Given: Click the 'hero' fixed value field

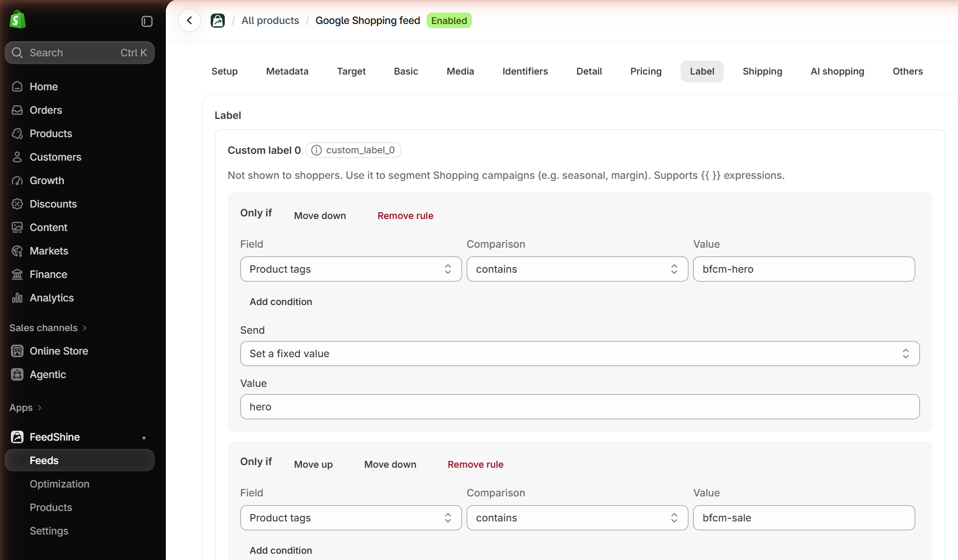Looking at the screenshot, I should [x=580, y=407].
